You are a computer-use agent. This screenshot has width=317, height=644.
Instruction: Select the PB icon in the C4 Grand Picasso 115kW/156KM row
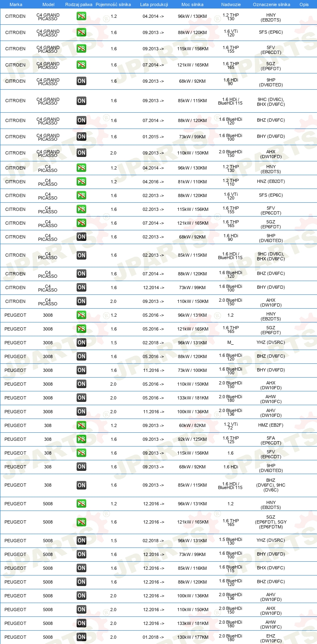[81, 49]
